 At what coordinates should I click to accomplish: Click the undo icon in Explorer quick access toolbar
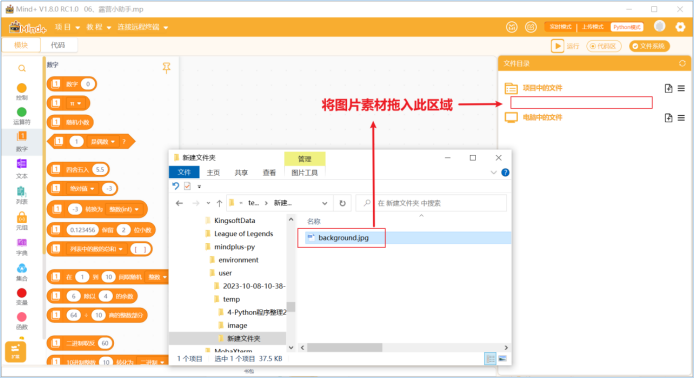point(176,186)
